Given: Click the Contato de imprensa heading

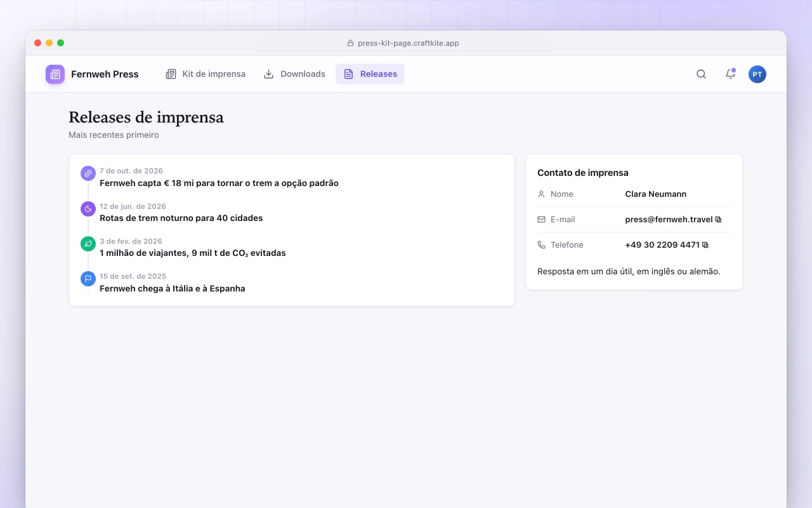Looking at the screenshot, I should click(583, 173).
